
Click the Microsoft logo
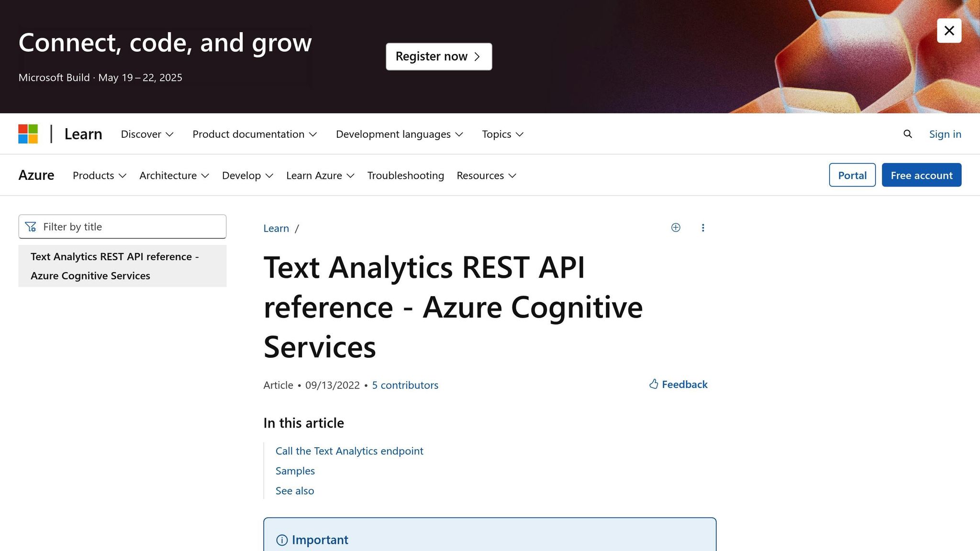pyautogui.click(x=28, y=134)
